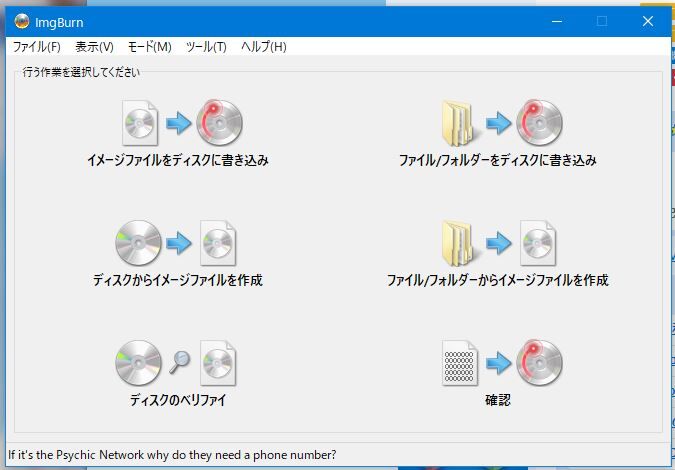Select ファイル/フォルダーからイメージファイルを作成 label

pyautogui.click(x=498, y=280)
